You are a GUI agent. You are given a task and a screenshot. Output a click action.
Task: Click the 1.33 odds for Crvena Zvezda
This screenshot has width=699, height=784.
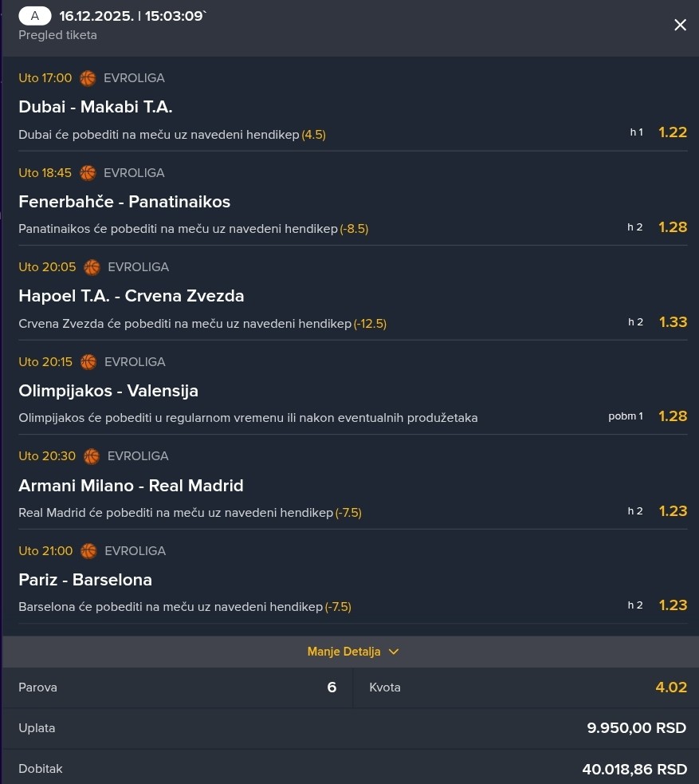(x=672, y=322)
